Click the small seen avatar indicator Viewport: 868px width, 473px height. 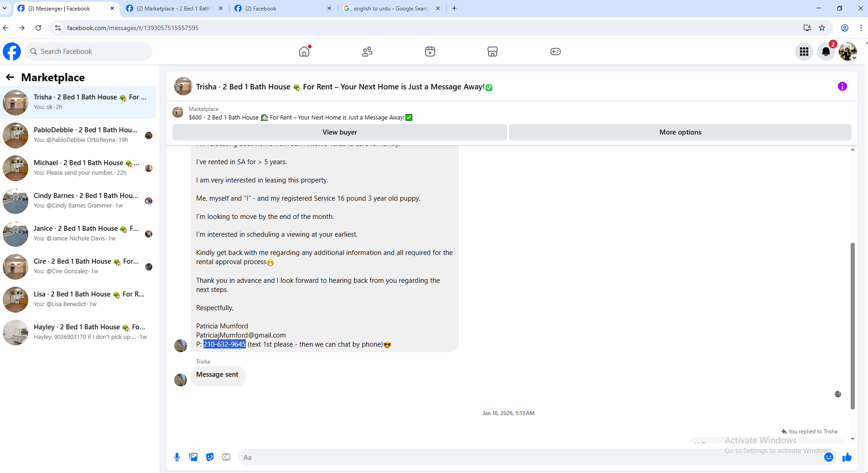[x=838, y=394]
